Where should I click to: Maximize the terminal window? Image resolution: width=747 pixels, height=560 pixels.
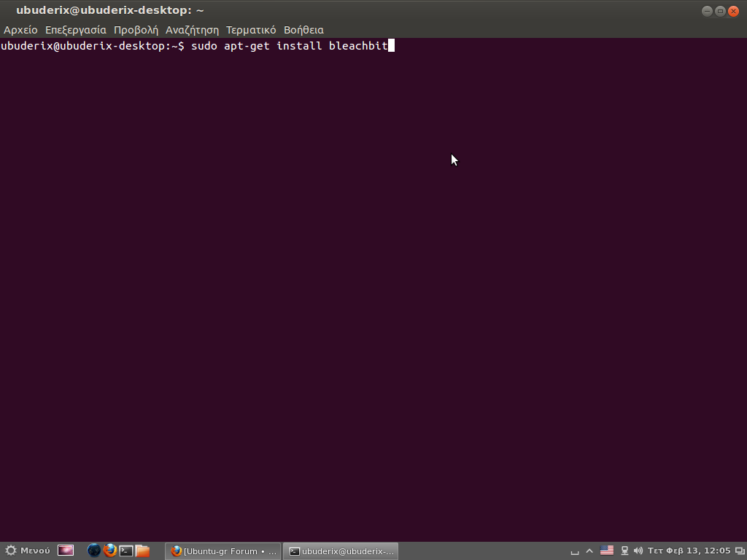(x=720, y=11)
